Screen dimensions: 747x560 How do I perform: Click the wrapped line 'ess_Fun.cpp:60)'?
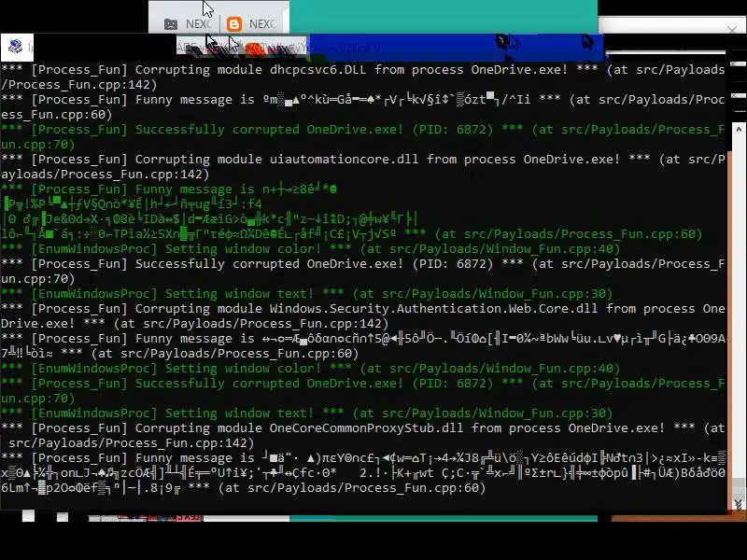tap(57, 115)
